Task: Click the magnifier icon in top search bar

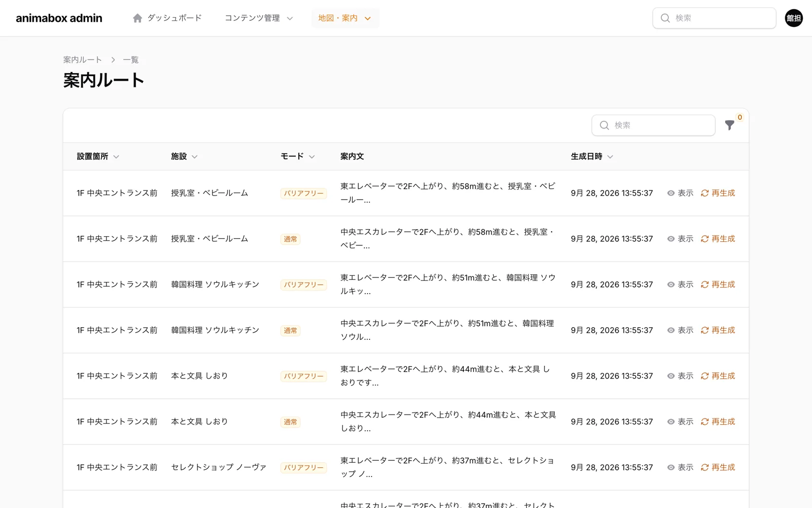Action: tap(665, 18)
